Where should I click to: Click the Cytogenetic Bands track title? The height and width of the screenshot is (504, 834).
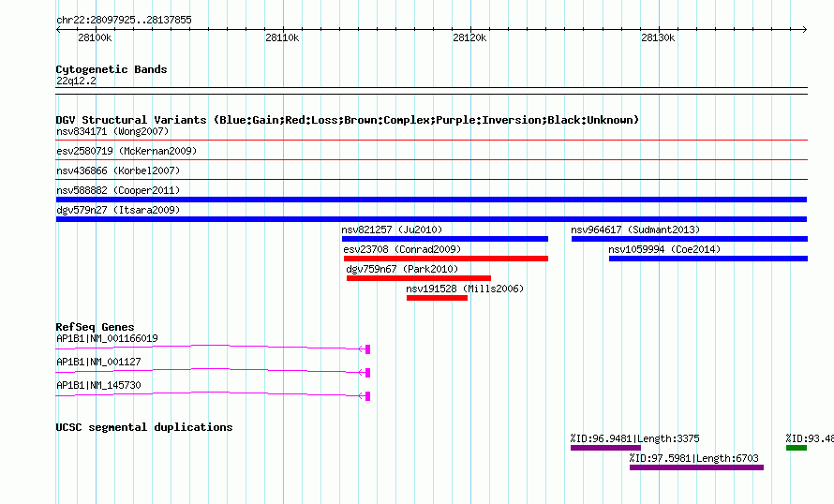(x=112, y=69)
